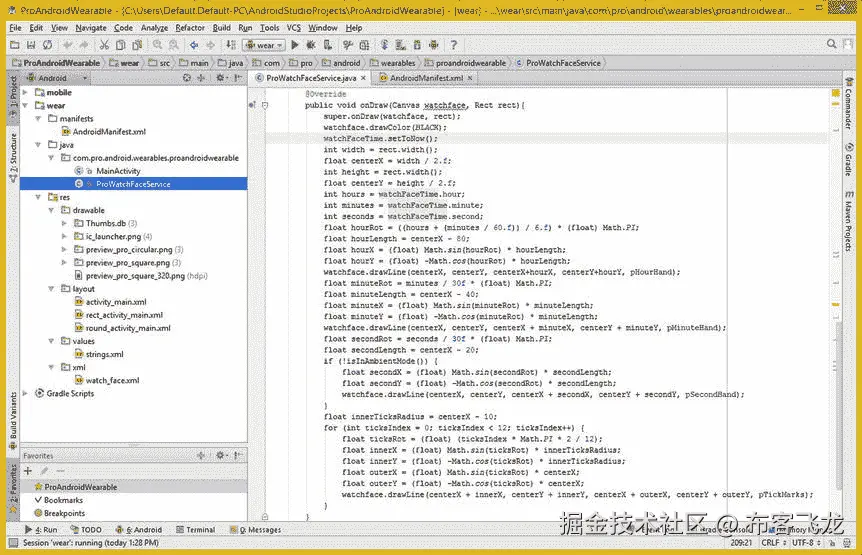Close the ProWatchFaceService.java tab
The height and width of the screenshot is (555, 862).
pyautogui.click(x=363, y=78)
